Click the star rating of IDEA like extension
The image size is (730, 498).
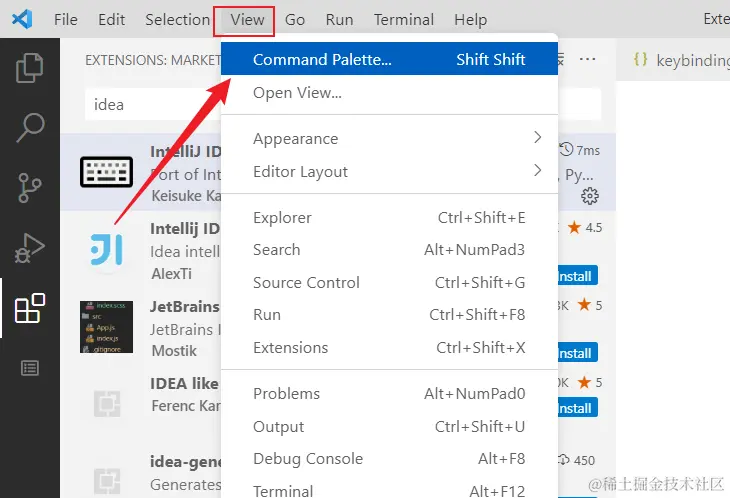(590, 383)
